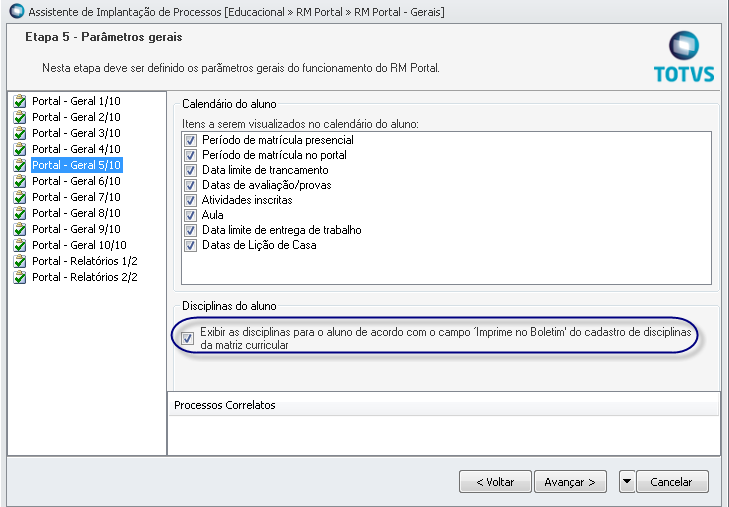This screenshot has height=507, width=729.
Task: Click the checkmark icon beside Portal - Geral 5/10
Action: click(20, 165)
